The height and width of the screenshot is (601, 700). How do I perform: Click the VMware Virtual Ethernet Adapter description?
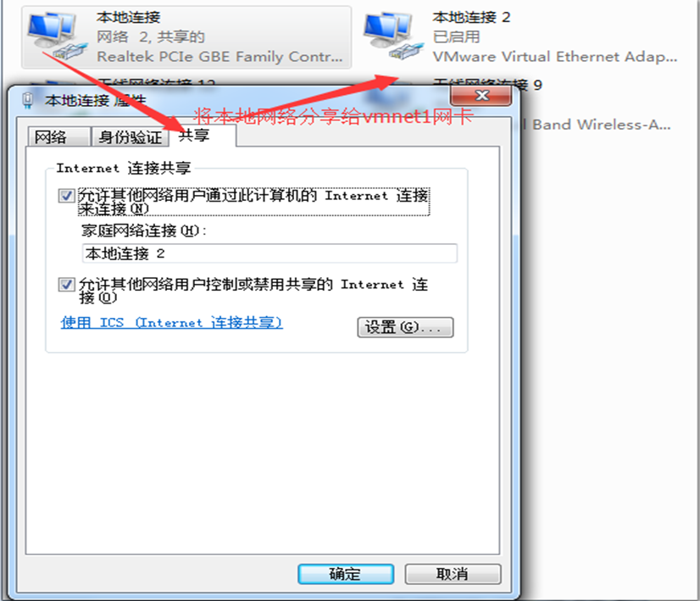555,57
